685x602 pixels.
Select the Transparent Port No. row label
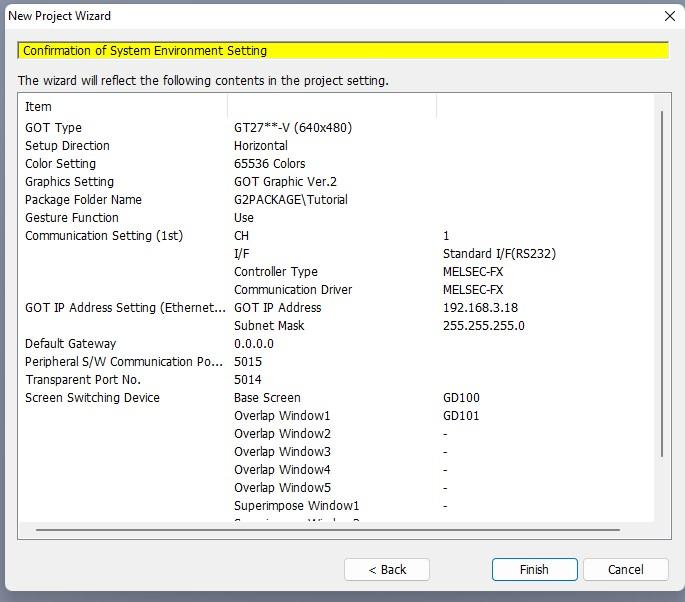click(83, 379)
